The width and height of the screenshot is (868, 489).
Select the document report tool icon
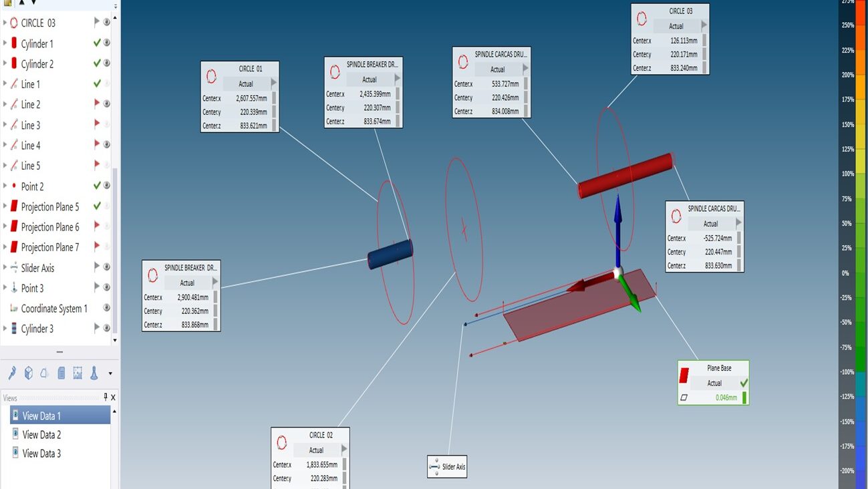coord(61,373)
